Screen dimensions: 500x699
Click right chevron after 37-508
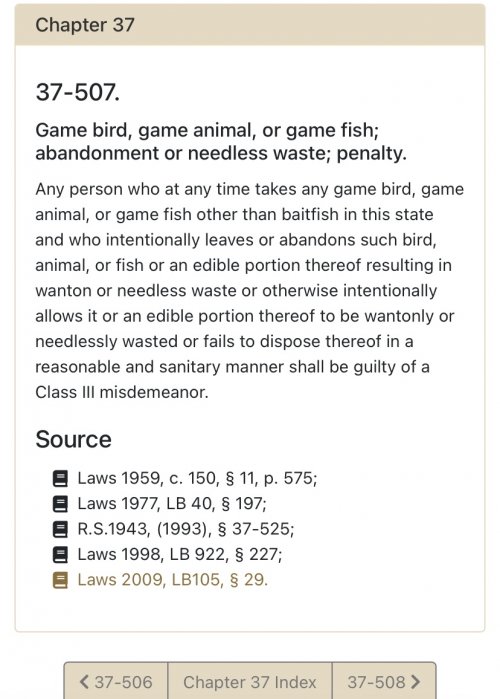click(x=416, y=682)
